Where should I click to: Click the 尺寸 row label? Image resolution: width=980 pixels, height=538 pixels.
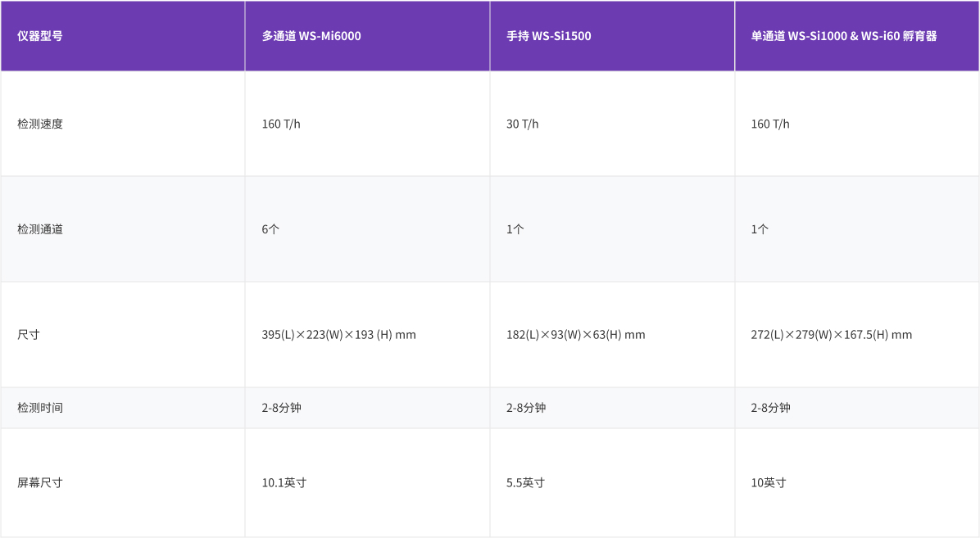(x=29, y=335)
